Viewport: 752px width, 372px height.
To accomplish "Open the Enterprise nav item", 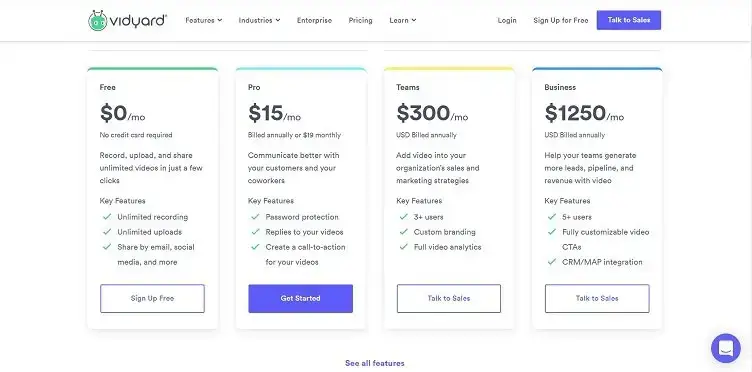I will point(314,20).
